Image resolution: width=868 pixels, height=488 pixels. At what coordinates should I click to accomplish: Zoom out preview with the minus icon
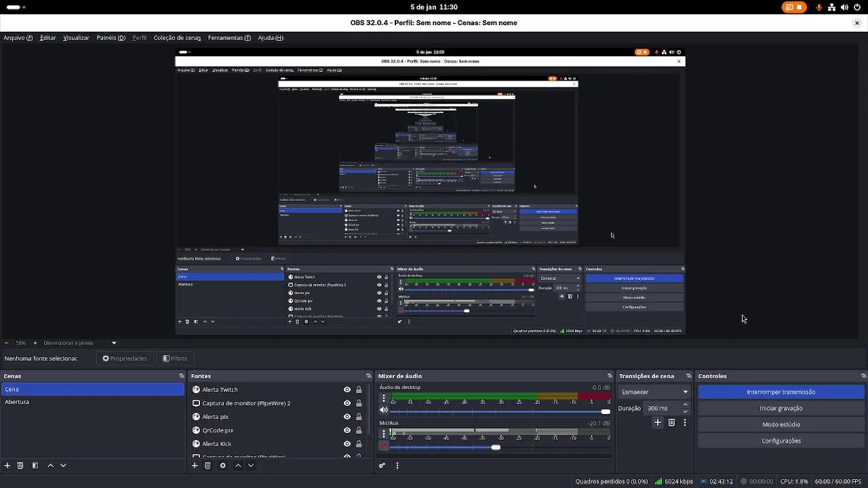pyautogui.click(x=6, y=343)
